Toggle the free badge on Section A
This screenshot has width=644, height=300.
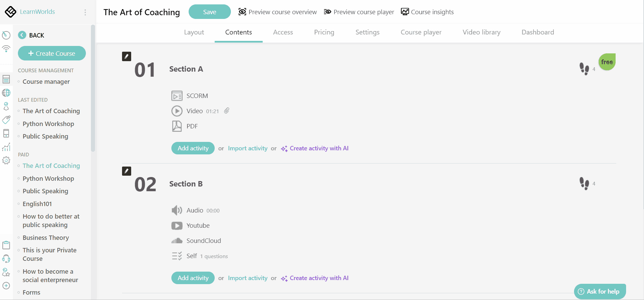tap(606, 62)
